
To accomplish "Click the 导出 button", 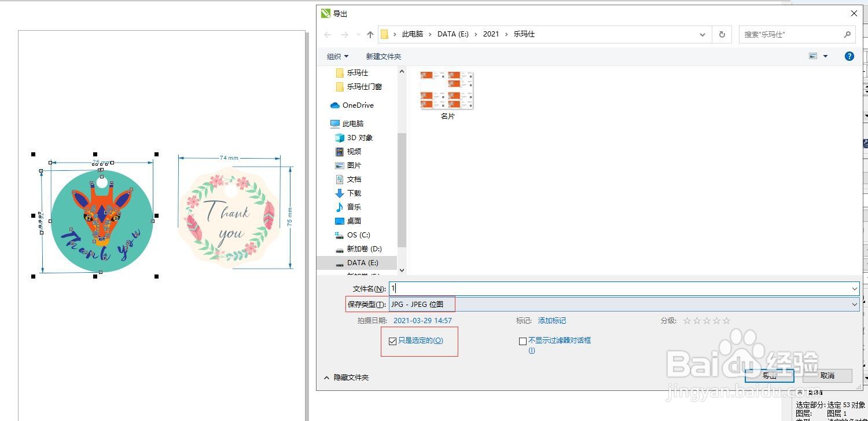I will 770,376.
